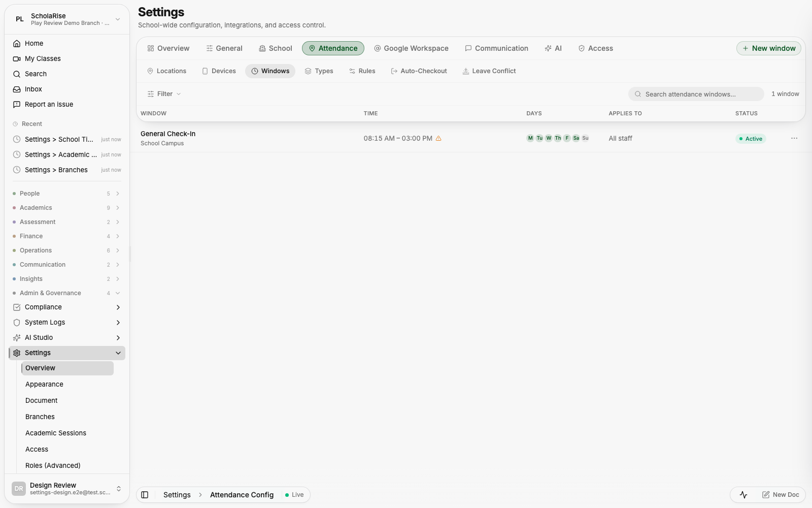The height and width of the screenshot is (508, 812).
Task: Open the ScholaRise branch switcher
Action: pyautogui.click(x=67, y=19)
